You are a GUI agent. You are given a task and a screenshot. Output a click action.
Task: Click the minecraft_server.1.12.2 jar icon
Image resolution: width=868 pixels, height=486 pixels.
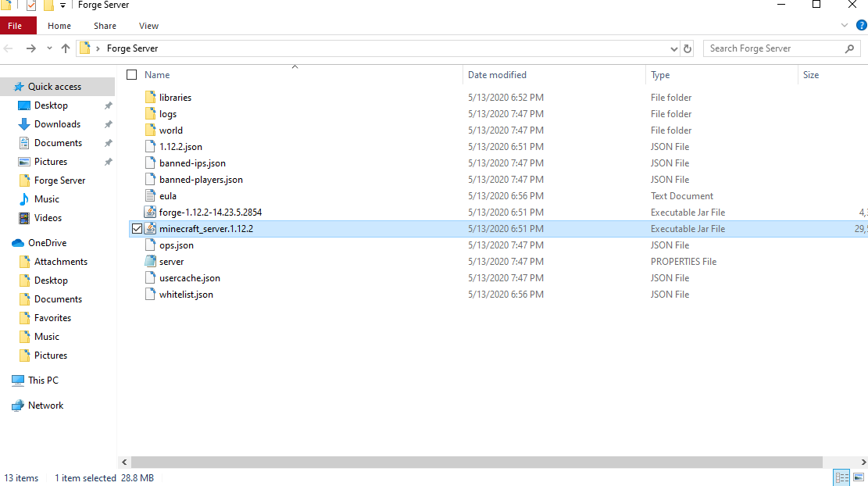tap(150, 229)
